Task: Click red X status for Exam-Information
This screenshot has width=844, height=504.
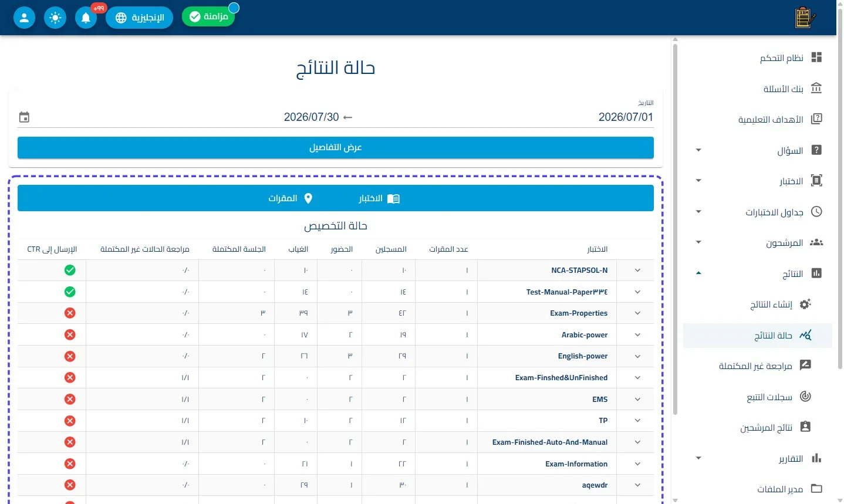Action: tap(70, 464)
